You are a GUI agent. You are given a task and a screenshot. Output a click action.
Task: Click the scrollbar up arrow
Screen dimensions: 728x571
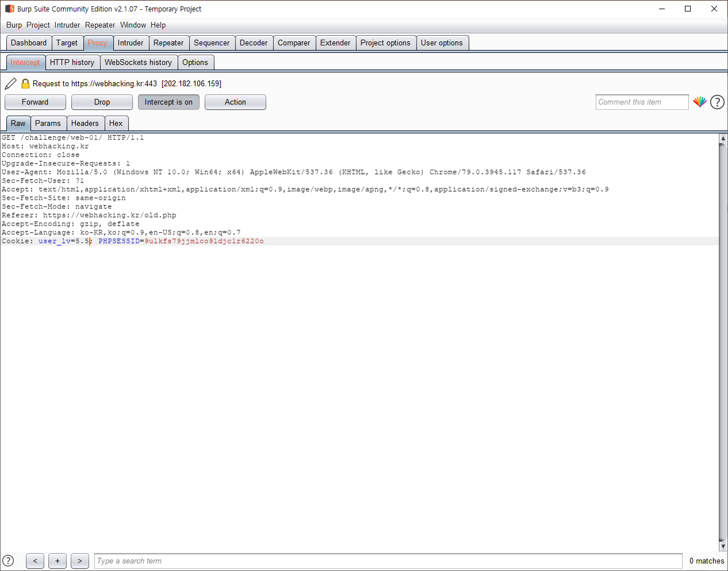pos(723,138)
